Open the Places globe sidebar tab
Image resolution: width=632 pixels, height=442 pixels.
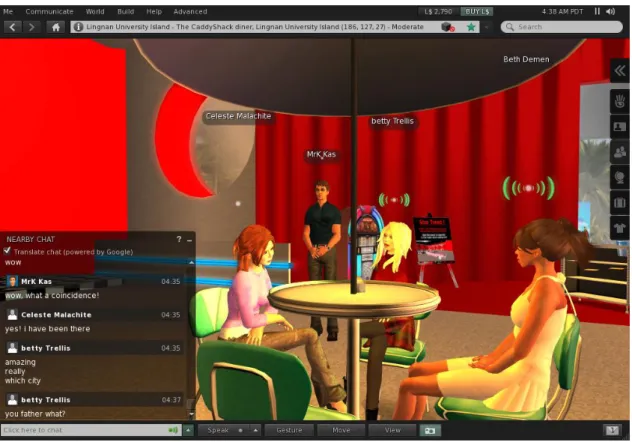coord(620,177)
